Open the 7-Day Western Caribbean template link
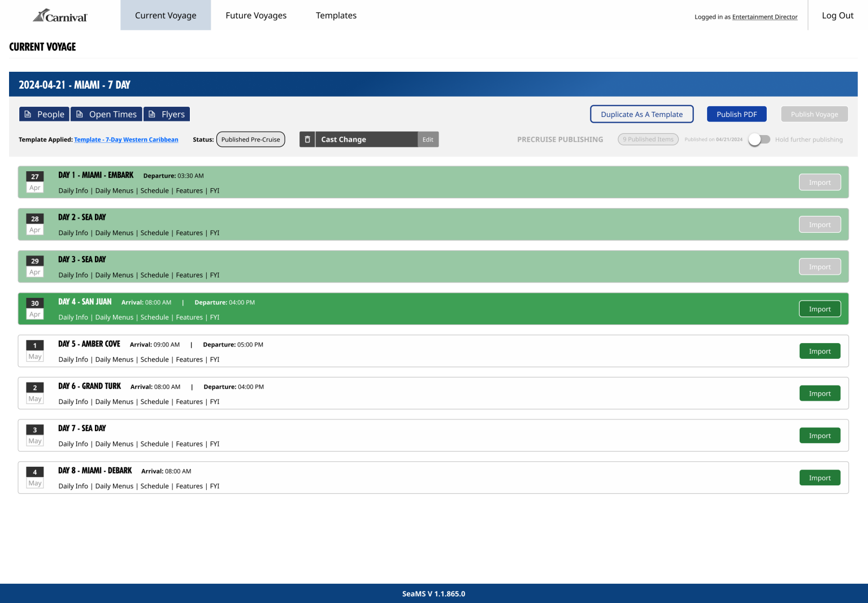Viewport: 868px width, 603px height. 126,140
